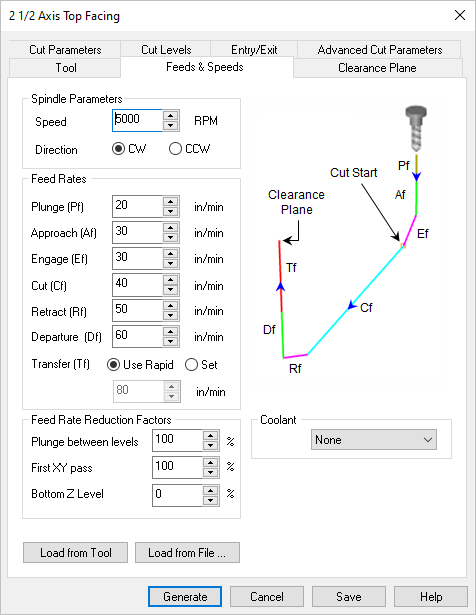The width and height of the screenshot is (476, 615).
Task: Click the Retract (Rf) feed field
Action: pos(137,310)
